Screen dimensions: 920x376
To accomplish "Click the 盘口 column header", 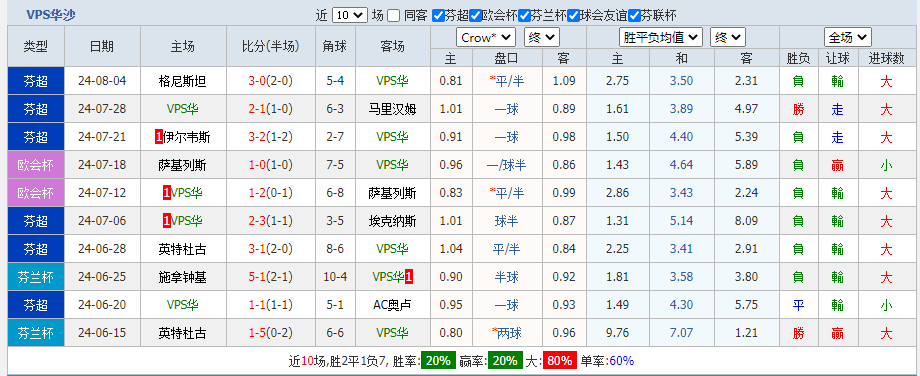I will tap(507, 58).
